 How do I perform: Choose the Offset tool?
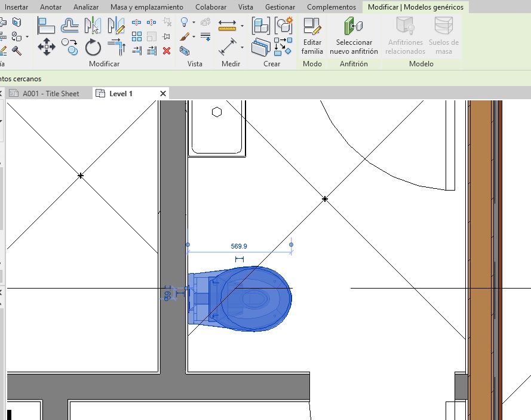[70, 26]
